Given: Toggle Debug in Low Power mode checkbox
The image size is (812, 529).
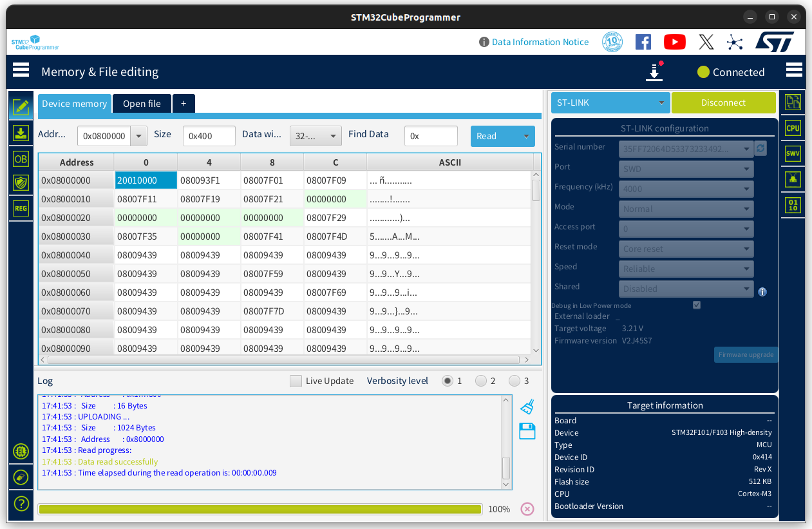Looking at the screenshot, I should (696, 305).
